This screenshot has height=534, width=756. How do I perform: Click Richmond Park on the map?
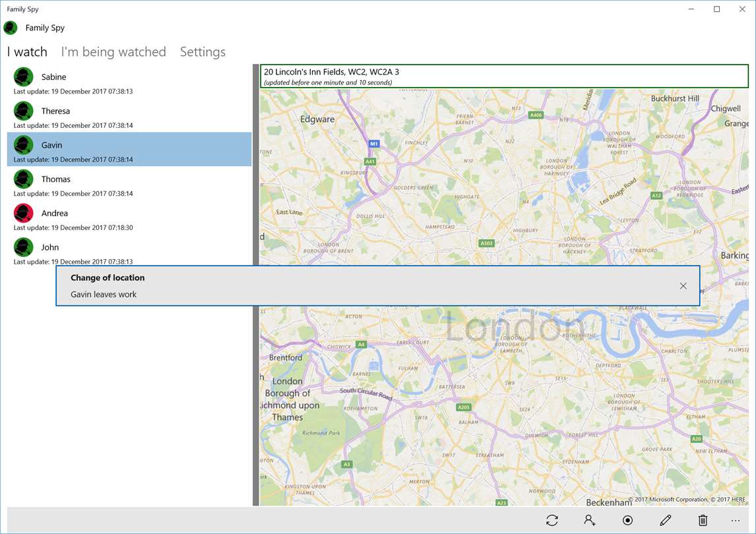click(321, 432)
